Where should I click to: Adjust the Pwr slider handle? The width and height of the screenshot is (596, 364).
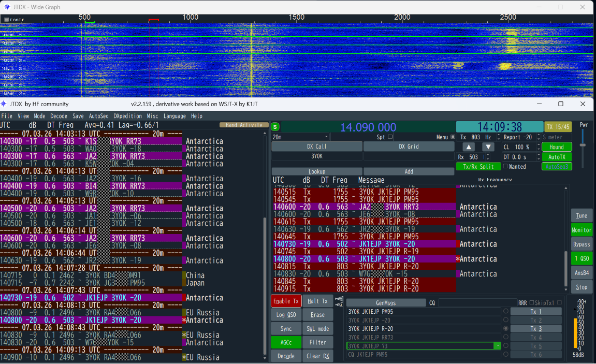583,145
